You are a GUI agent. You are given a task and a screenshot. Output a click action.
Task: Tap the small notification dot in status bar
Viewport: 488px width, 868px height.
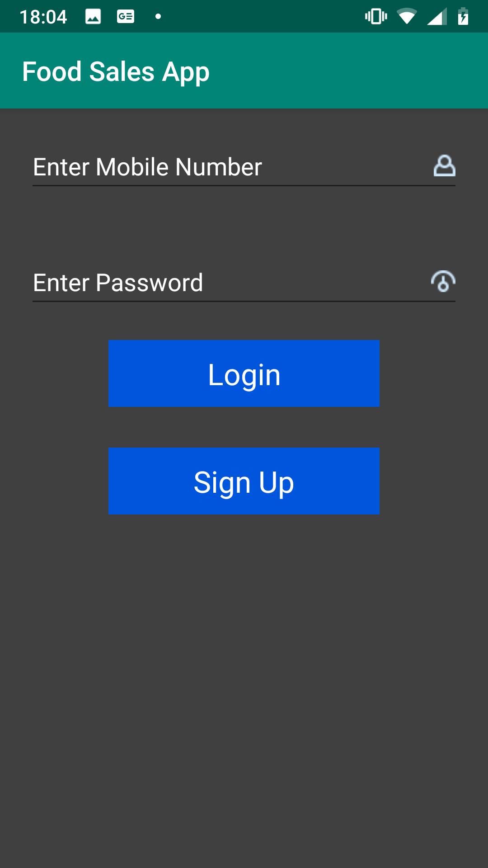158,17
